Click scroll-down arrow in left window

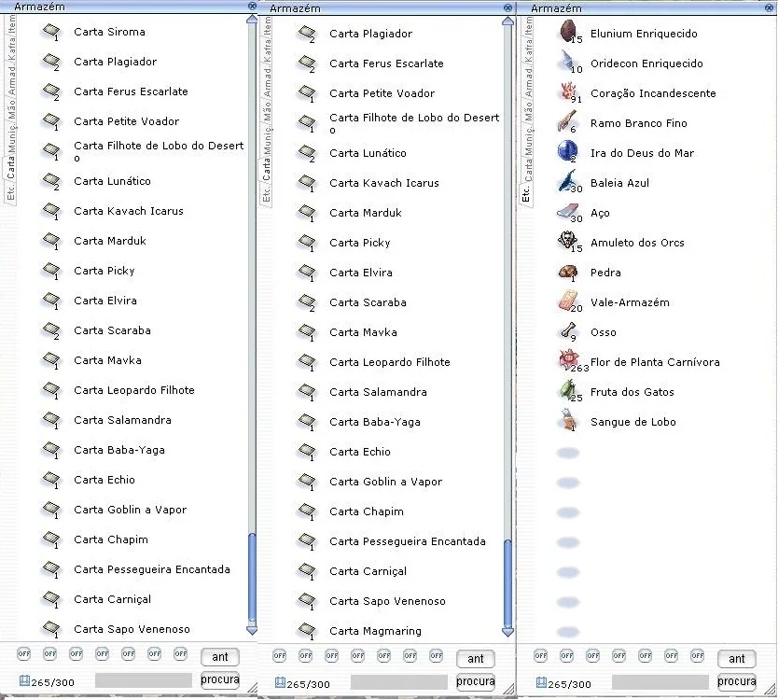point(252,630)
